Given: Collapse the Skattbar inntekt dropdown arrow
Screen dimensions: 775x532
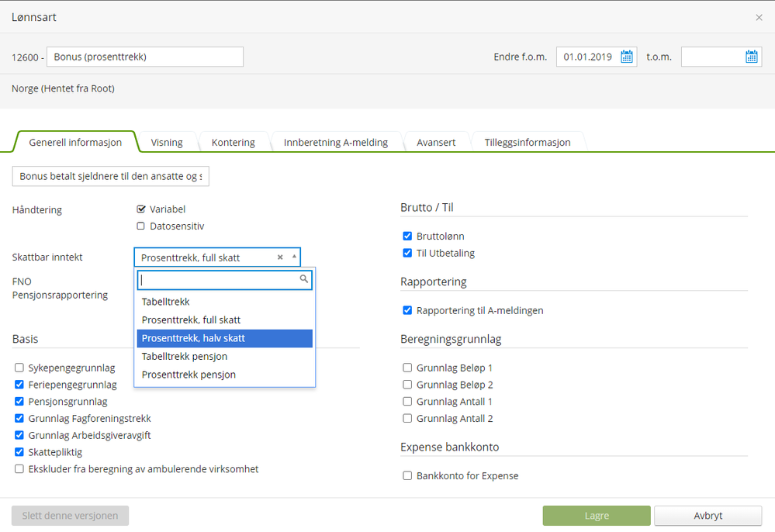Looking at the screenshot, I should click(x=294, y=257).
